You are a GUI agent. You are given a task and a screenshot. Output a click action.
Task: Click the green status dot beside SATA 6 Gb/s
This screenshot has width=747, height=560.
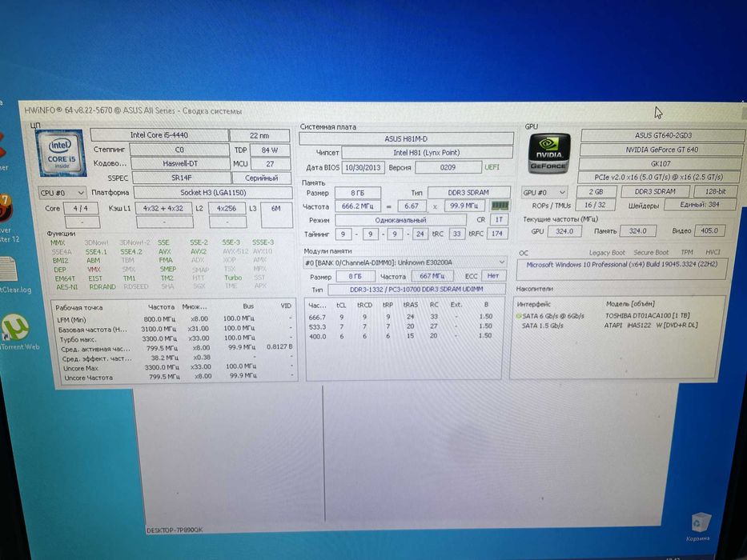[518, 315]
